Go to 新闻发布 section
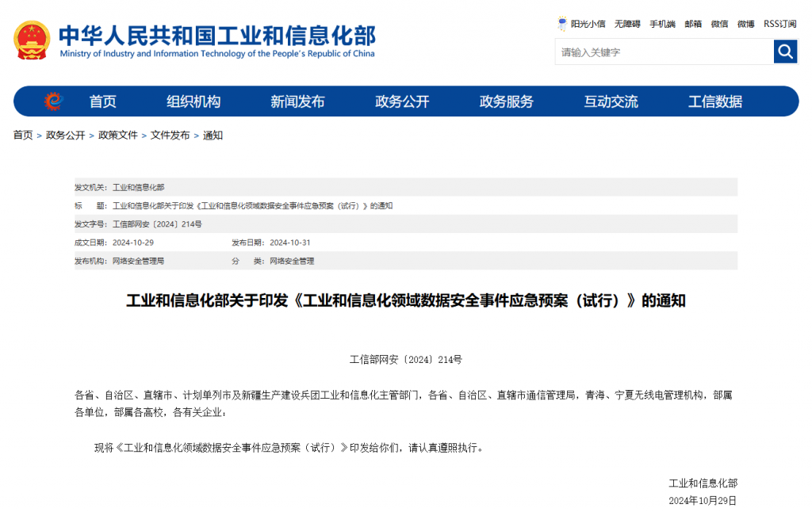Image resolution: width=812 pixels, height=512 pixels. (x=297, y=101)
